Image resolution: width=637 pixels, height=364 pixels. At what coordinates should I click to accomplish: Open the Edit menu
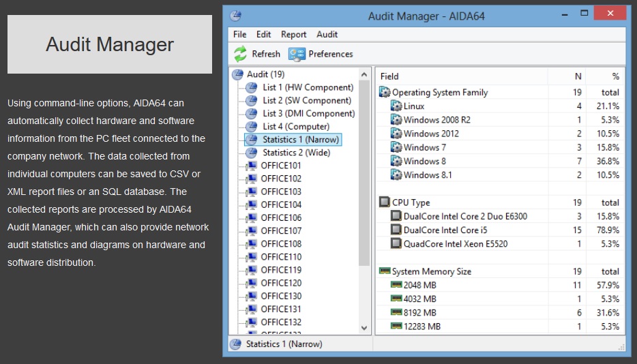[263, 35]
